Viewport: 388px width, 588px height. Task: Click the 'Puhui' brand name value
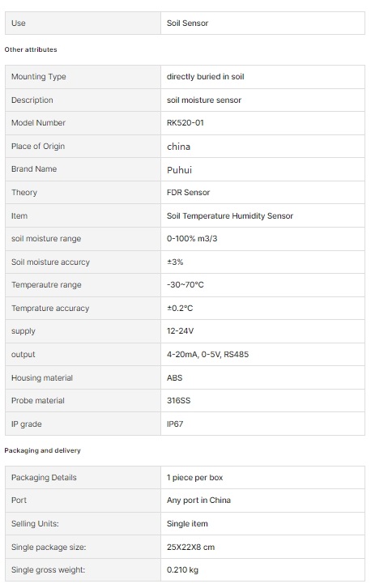click(x=179, y=170)
